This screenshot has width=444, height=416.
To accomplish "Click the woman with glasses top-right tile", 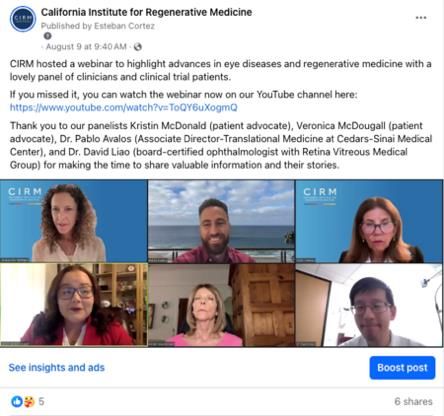I will coord(369,221).
